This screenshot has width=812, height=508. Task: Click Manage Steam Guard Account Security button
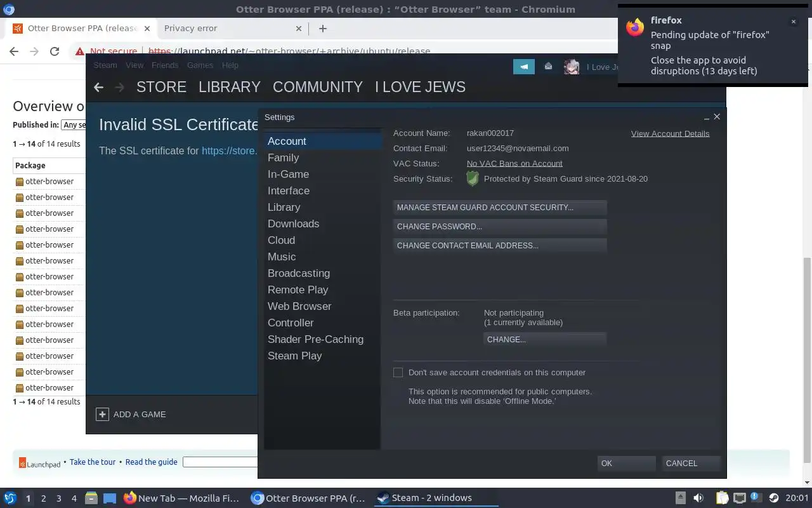pyautogui.click(x=500, y=208)
